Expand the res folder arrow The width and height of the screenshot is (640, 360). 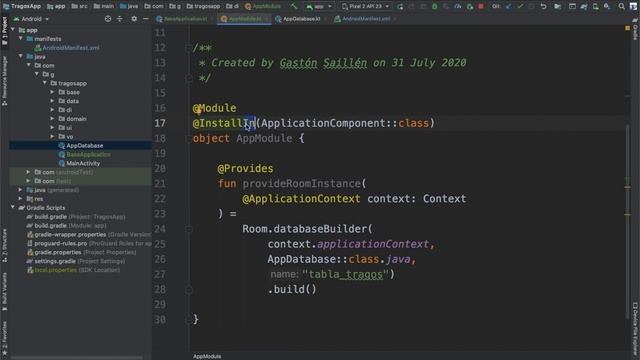(x=20, y=198)
